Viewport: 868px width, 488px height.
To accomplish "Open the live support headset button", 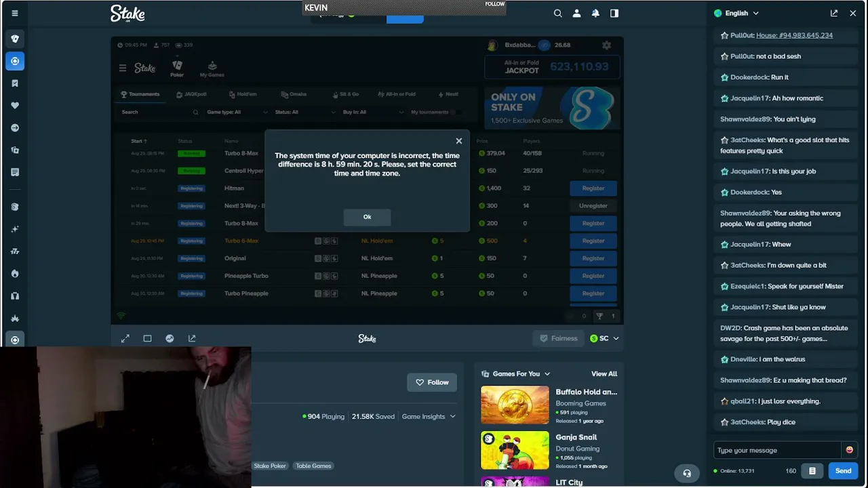I will [x=687, y=473].
